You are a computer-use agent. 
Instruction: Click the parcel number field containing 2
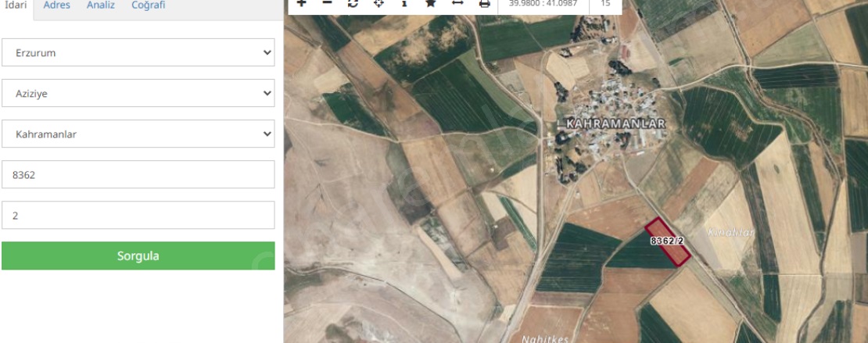tap(138, 215)
